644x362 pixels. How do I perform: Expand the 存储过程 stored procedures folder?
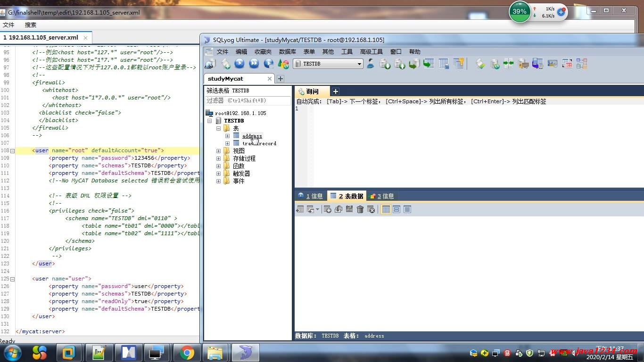pyautogui.click(x=219, y=158)
